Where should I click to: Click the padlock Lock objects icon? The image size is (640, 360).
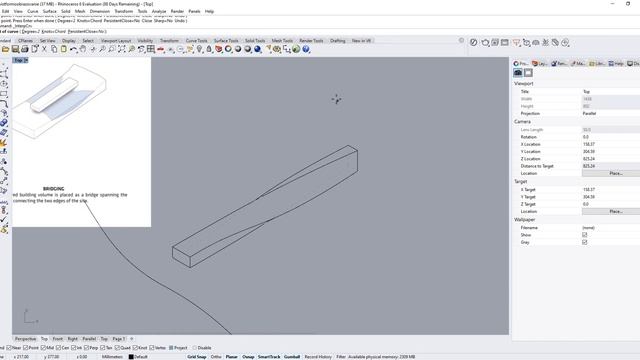(209, 49)
